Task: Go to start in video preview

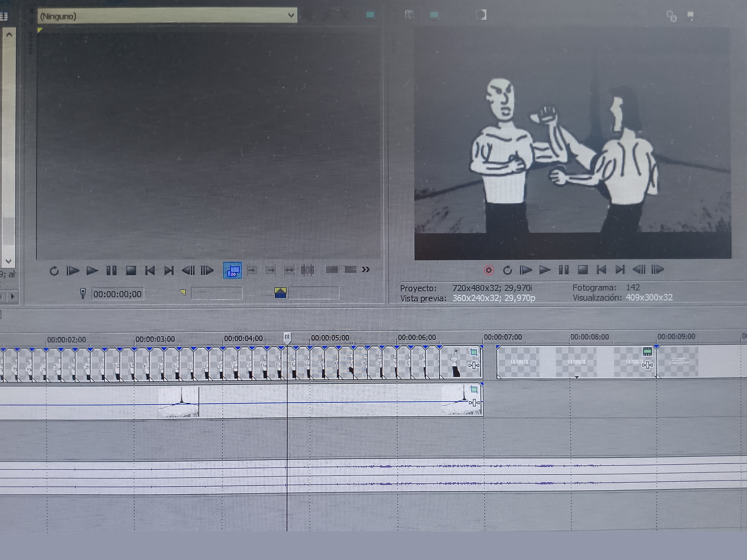Action: 601,270
